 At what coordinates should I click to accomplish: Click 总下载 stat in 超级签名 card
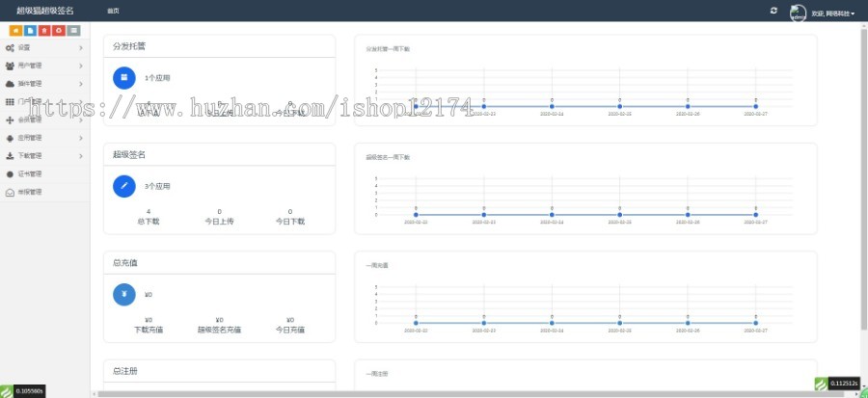click(x=149, y=217)
